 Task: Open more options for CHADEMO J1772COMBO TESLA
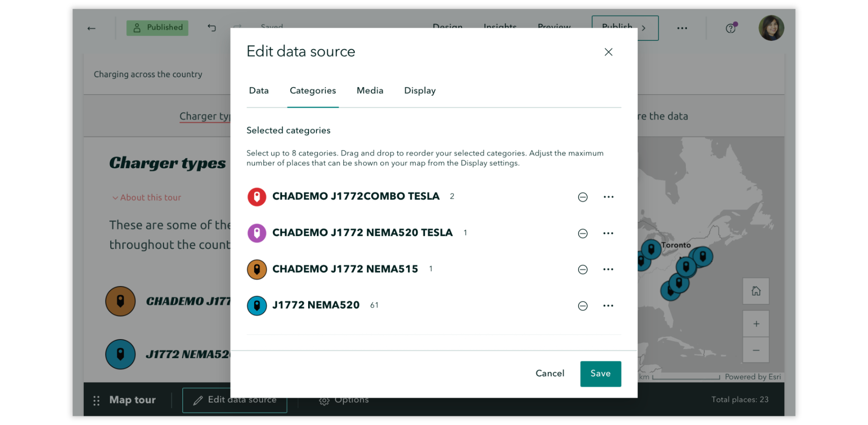608,197
